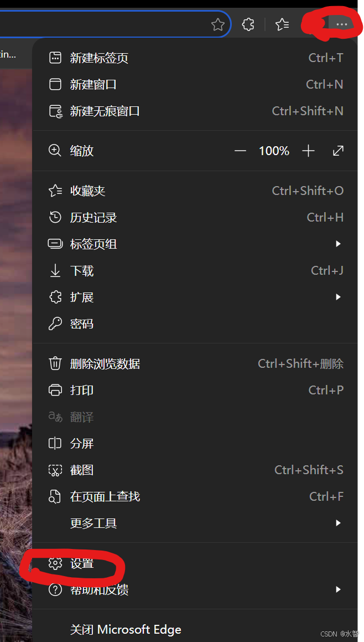Click the favorite star in address bar

point(218,24)
